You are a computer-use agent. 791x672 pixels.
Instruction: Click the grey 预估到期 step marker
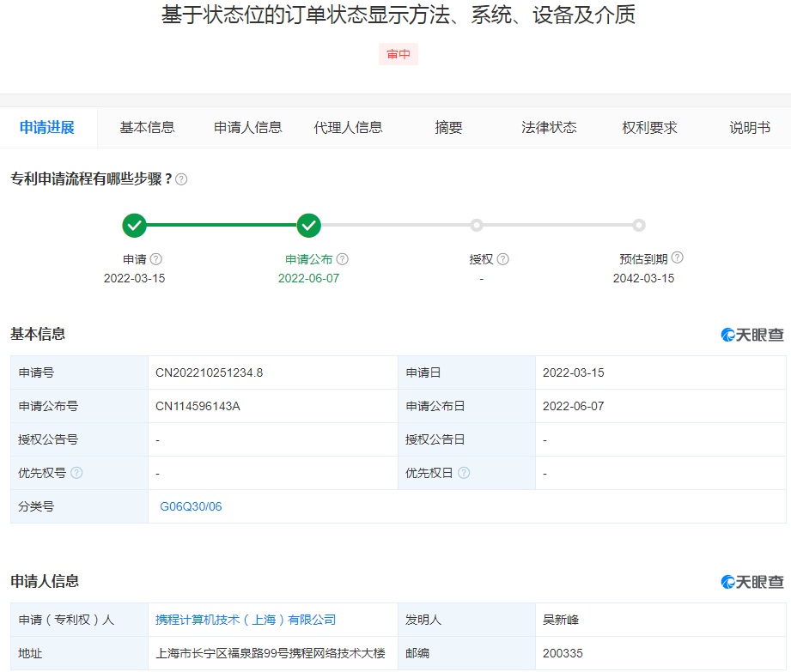(x=638, y=226)
